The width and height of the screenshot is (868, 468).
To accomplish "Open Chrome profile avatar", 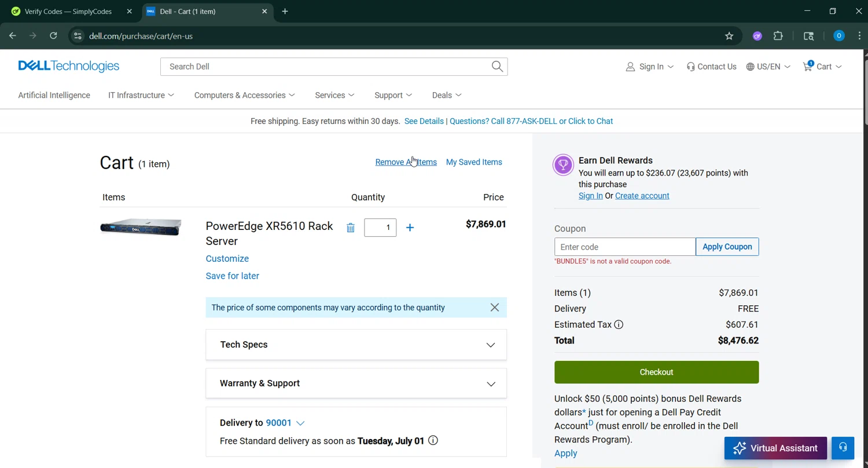I will (x=838, y=36).
